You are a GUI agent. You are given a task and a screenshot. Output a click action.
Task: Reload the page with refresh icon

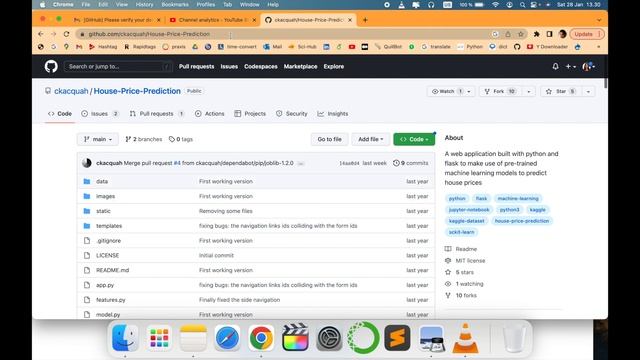click(x=67, y=34)
